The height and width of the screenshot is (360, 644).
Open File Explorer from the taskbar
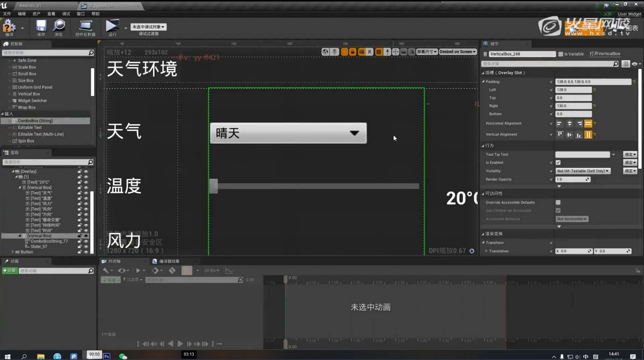41,356
